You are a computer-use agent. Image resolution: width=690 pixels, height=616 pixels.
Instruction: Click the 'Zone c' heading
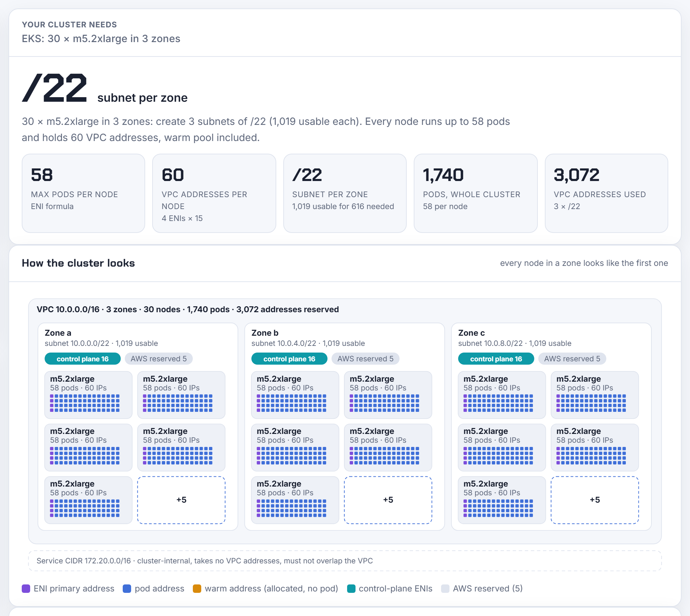click(472, 333)
